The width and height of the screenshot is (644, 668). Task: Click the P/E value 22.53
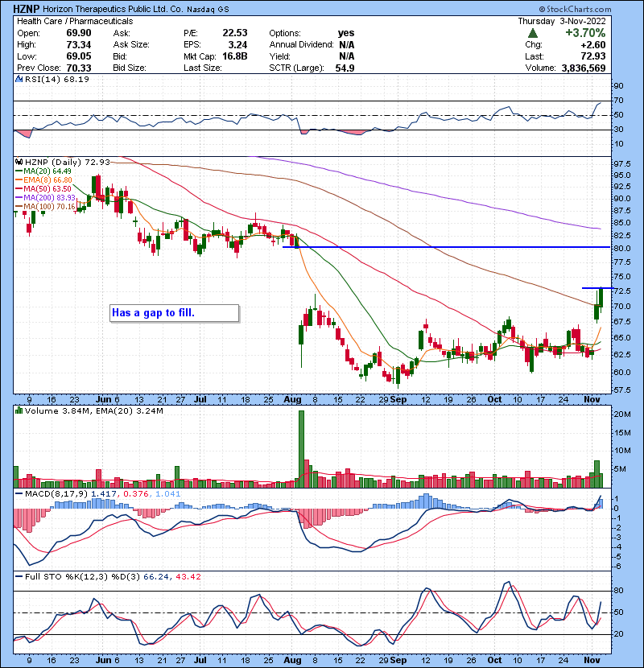(235, 33)
